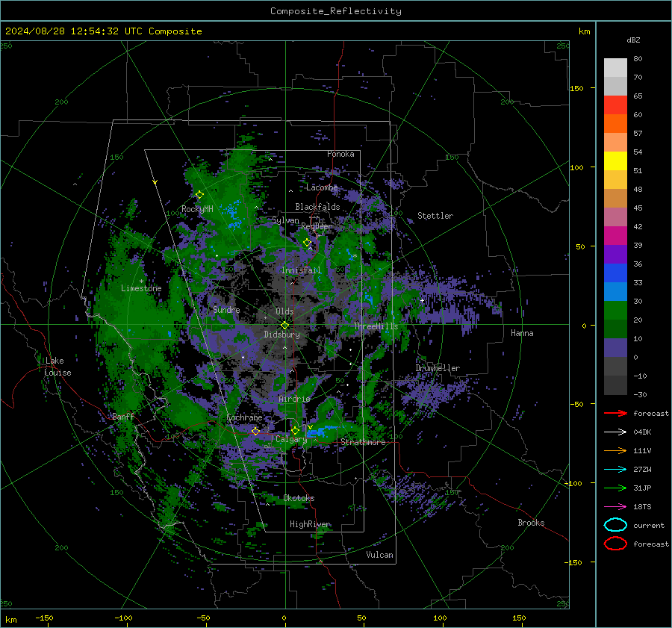Click the Limestone label
Viewport: 672px width, 628px height.
(141, 288)
